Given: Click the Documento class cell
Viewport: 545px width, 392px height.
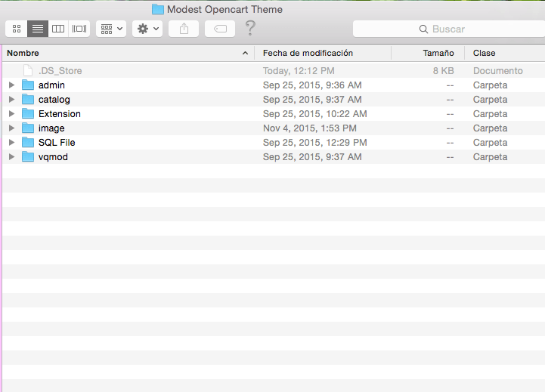Looking at the screenshot, I should 497,71.
